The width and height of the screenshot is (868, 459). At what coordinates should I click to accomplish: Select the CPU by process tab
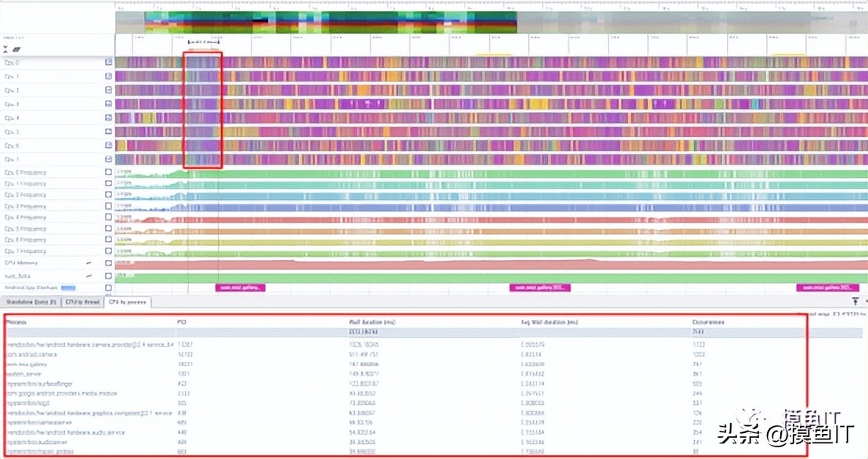pos(127,302)
